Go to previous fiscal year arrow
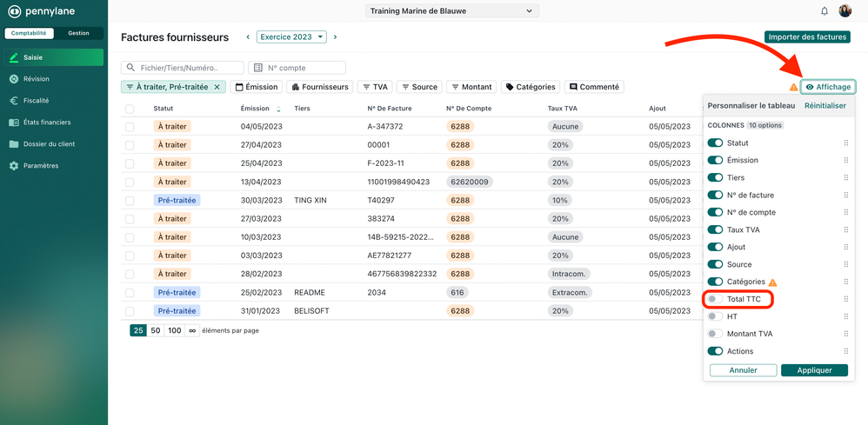 click(248, 37)
